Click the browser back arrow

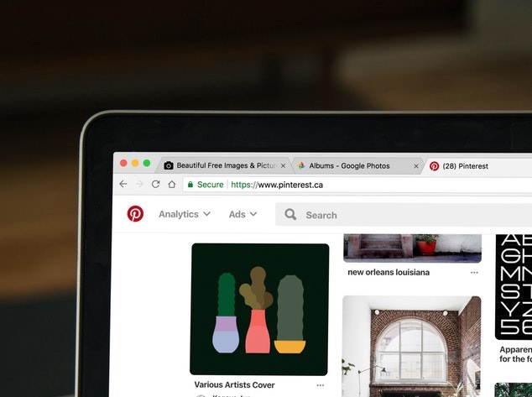click(123, 185)
